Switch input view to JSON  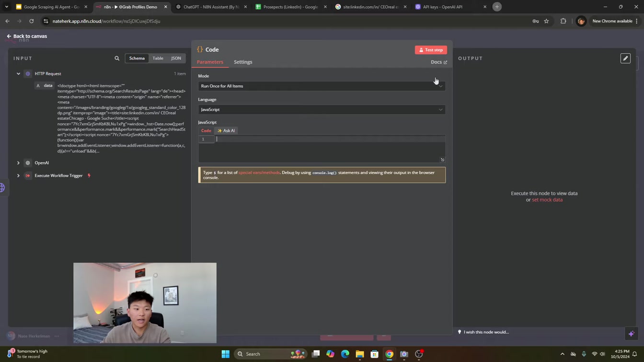tap(176, 58)
